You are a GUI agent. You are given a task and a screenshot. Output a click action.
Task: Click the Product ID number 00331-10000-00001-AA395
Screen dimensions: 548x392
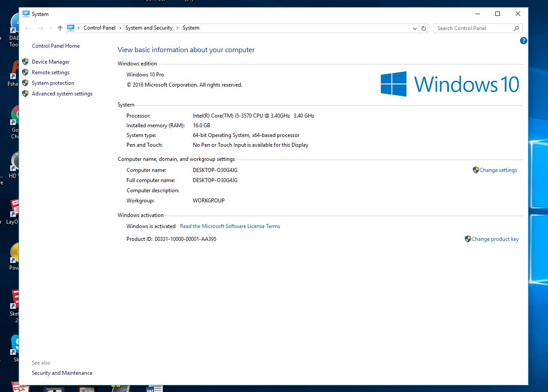185,239
